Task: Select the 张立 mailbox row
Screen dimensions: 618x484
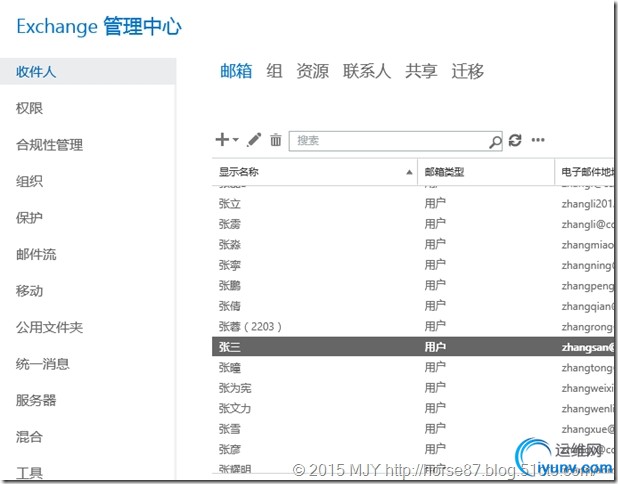Action: (x=413, y=204)
